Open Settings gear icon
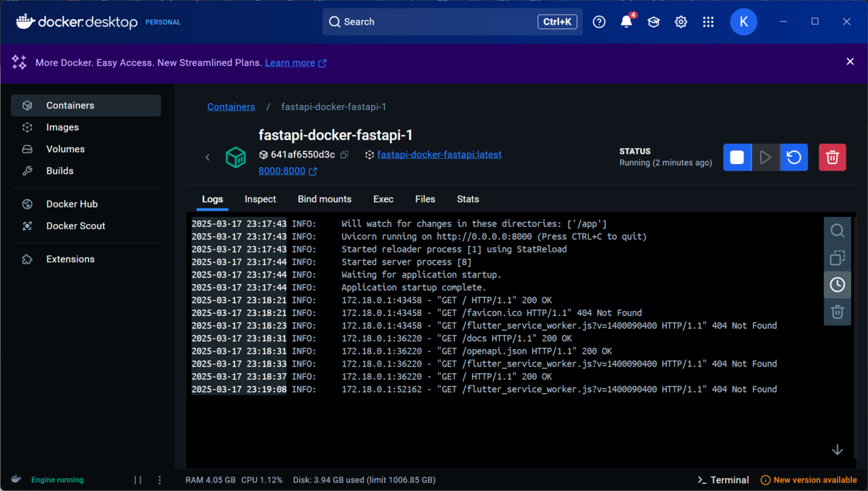Image resolution: width=868 pixels, height=491 pixels. pos(681,22)
